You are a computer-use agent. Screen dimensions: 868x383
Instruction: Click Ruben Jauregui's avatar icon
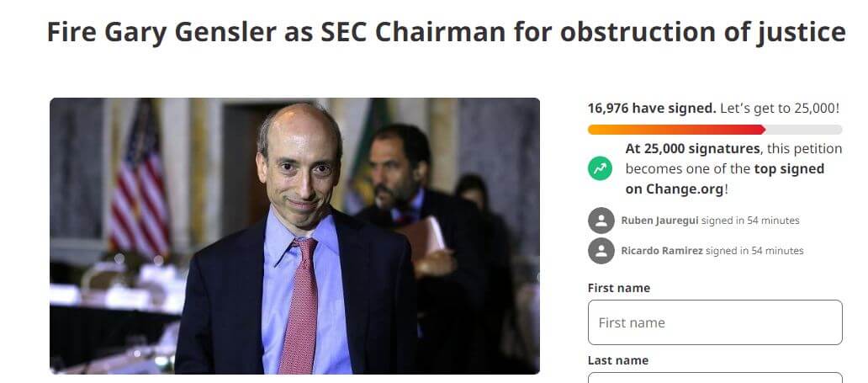[x=601, y=221]
